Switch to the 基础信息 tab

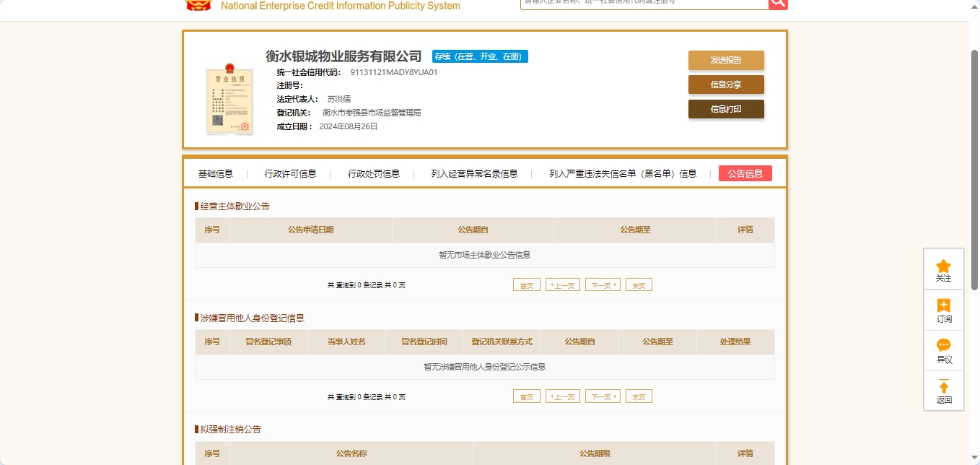pyautogui.click(x=216, y=174)
